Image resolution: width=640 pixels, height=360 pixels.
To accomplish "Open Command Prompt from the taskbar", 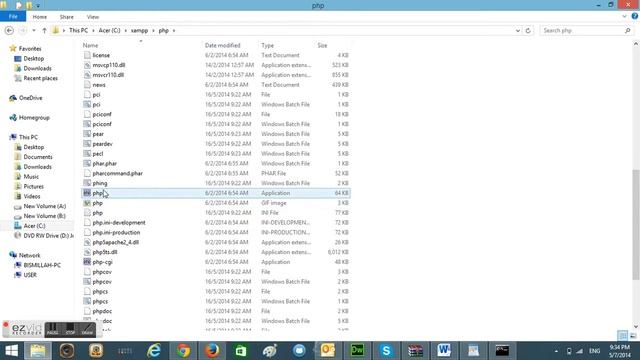I will [x=502, y=351].
